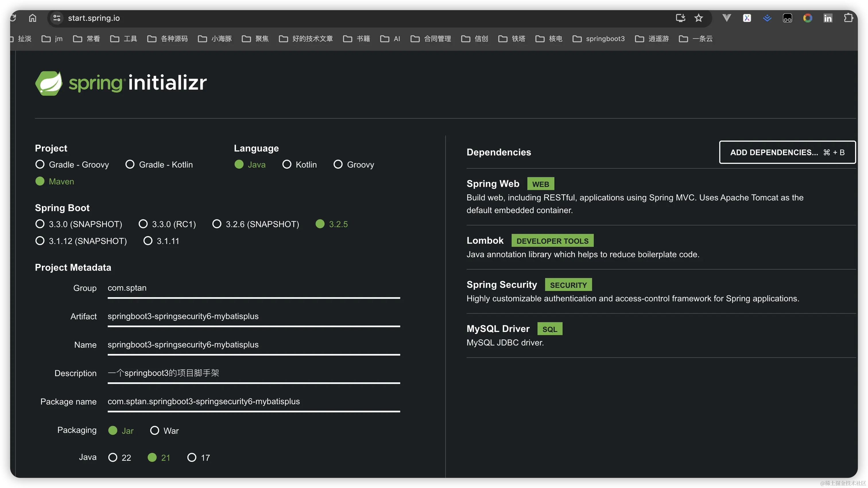Open the 各种源码 bookmark folder

pos(167,39)
